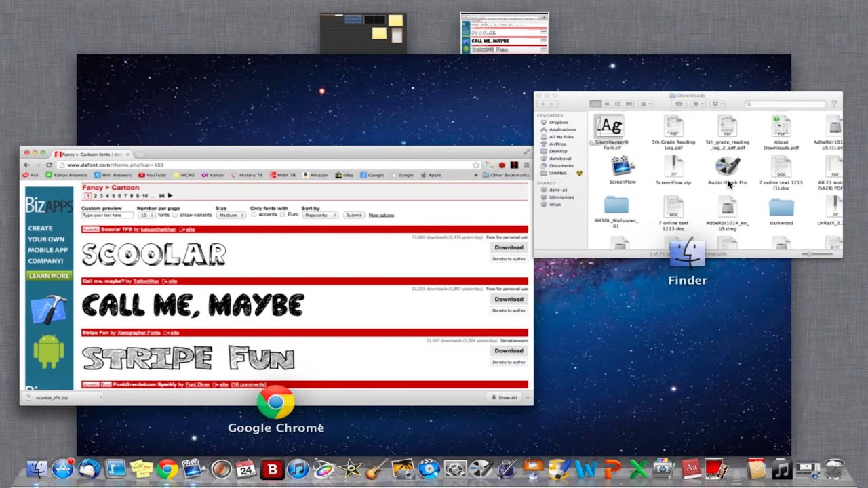Screen dimensions: 868x488
Task: Click the Finder back arrow button
Action: 542,104
